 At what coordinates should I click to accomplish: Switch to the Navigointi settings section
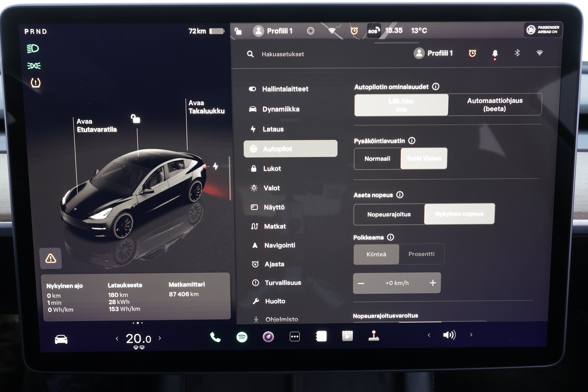pos(279,245)
